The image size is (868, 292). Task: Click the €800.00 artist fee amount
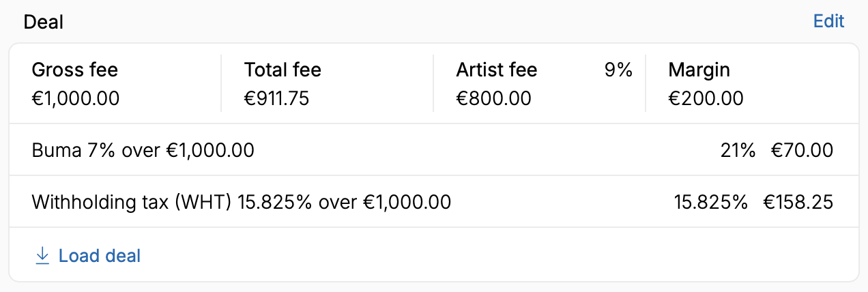(494, 98)
